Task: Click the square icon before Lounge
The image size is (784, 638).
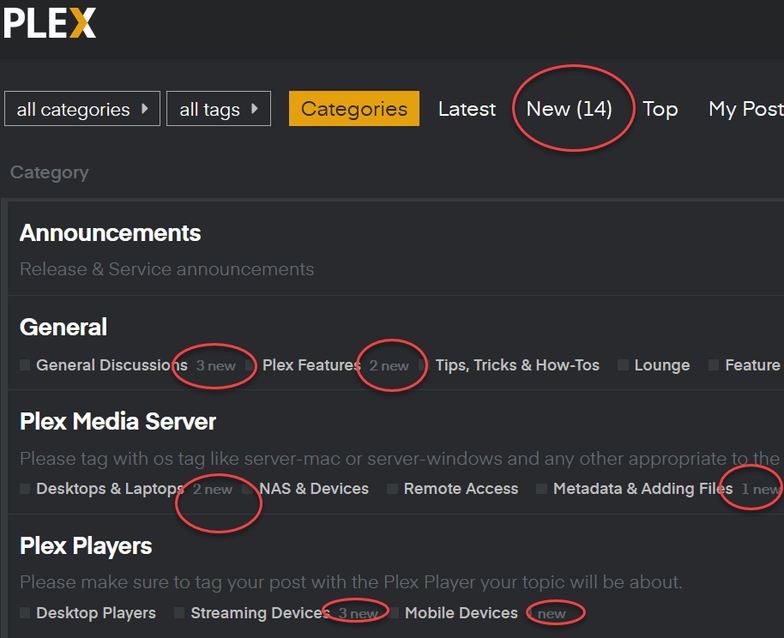Action: [x=623, y=365]
